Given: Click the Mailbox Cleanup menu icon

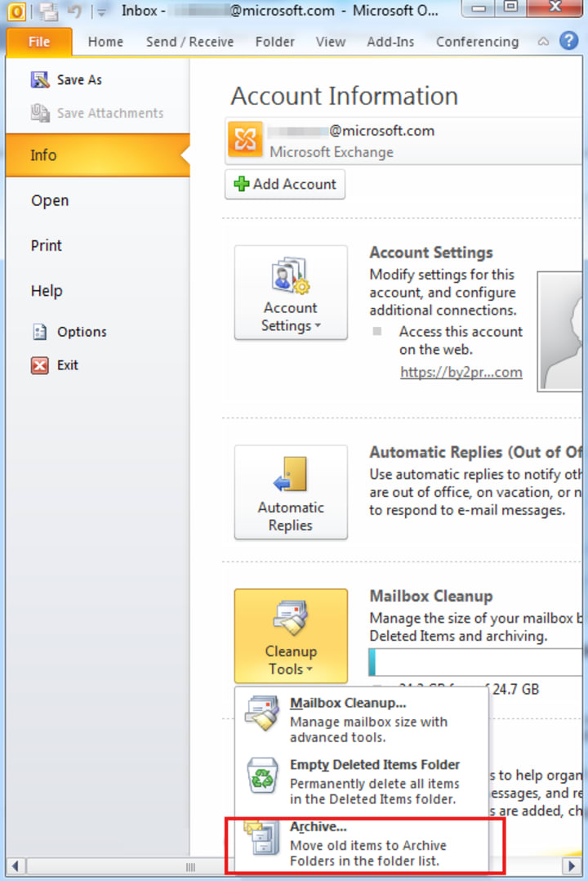Looking at the screenshot, I should [x=262, y=713].
